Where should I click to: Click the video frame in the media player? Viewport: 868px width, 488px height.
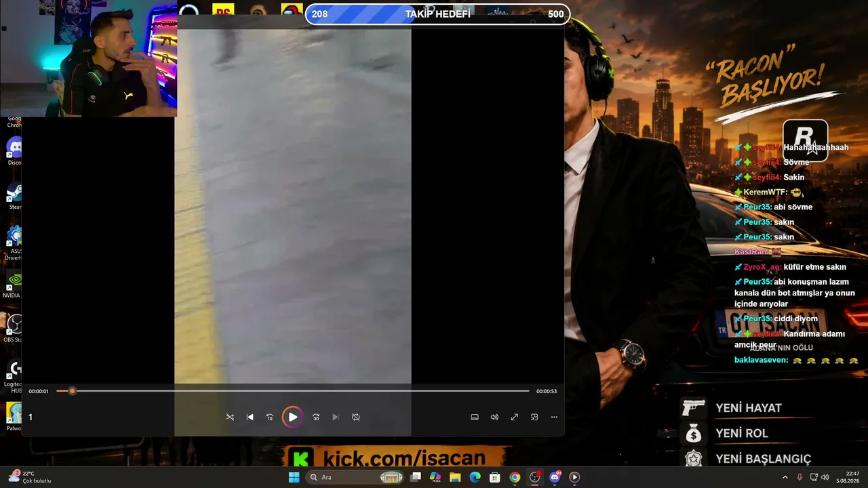point(293,207)
